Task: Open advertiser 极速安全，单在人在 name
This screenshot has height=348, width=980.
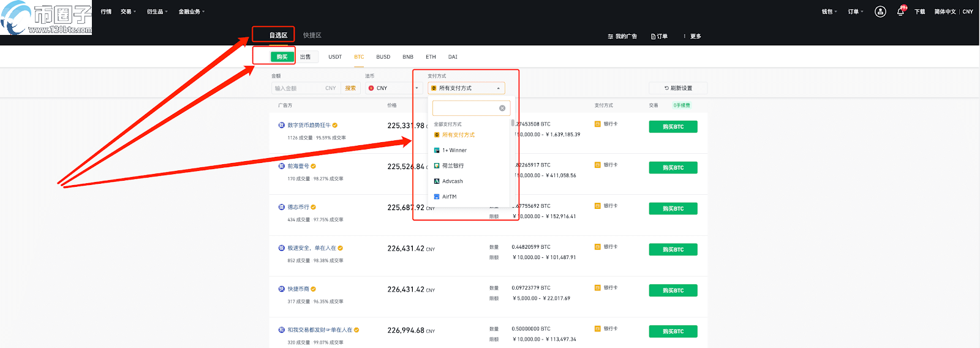Action: (312, 248)
